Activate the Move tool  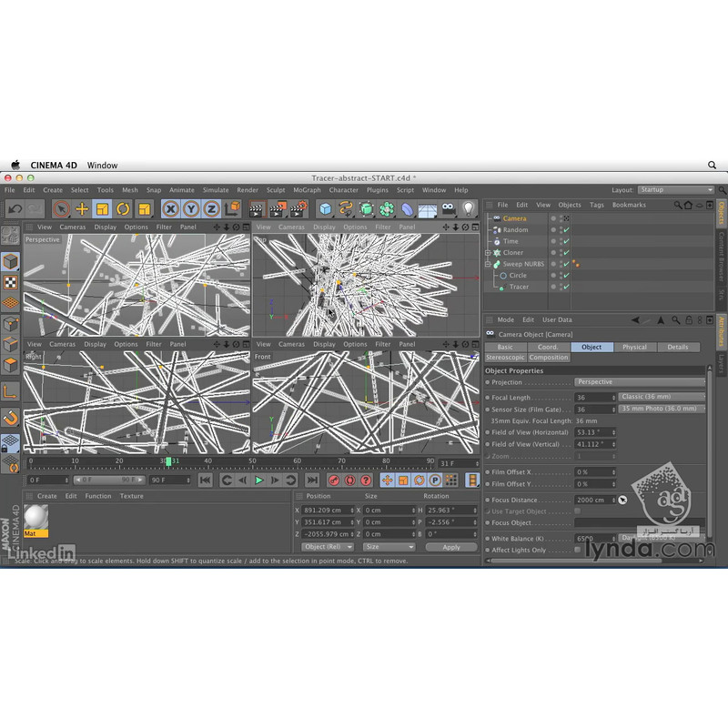click(x=82, y=209)
